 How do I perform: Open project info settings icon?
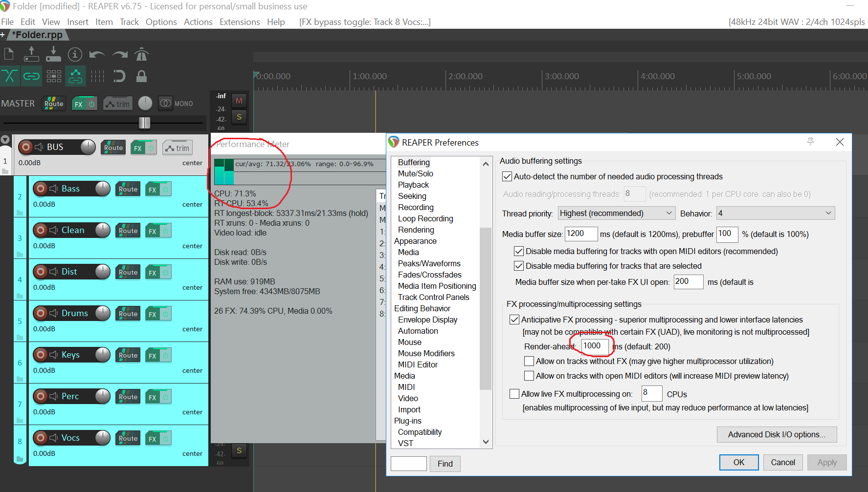click(x=74, y=54)
